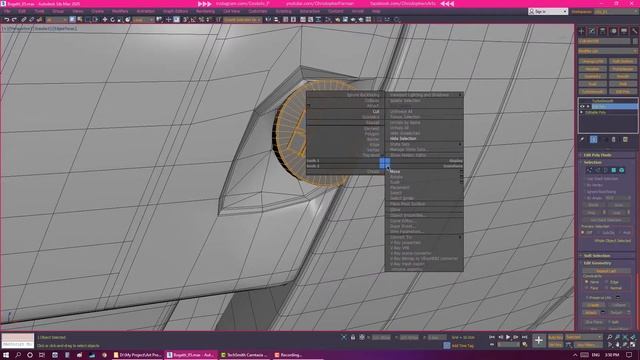
Task: Open the Rendering menu in menu bar
Action: [x=205, y=11]
